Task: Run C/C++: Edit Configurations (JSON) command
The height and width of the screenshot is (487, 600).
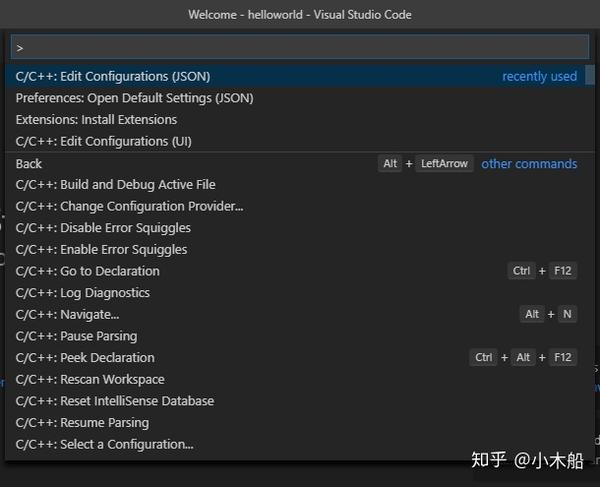Action: tap(295, 76)
